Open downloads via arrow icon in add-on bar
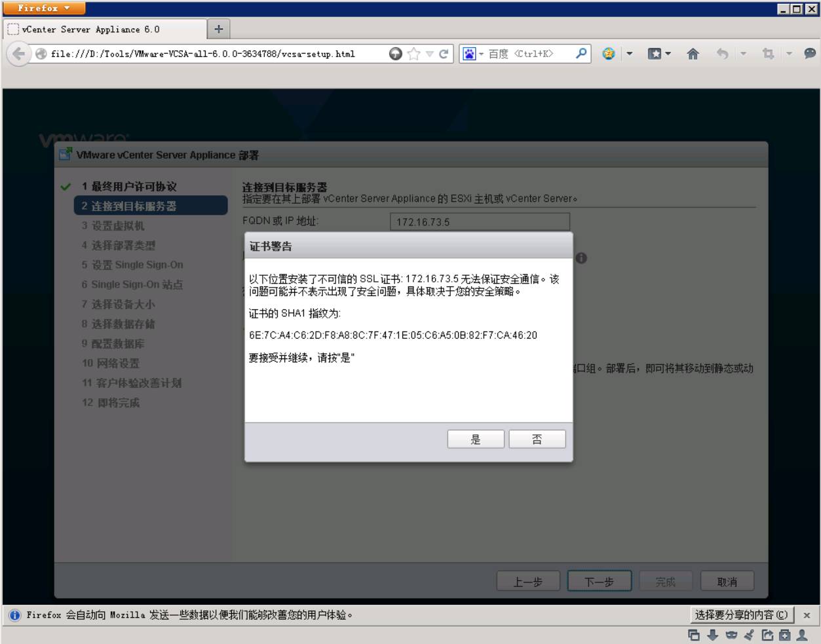This screenshot has height=644, width=821. (x=713, y=635)
